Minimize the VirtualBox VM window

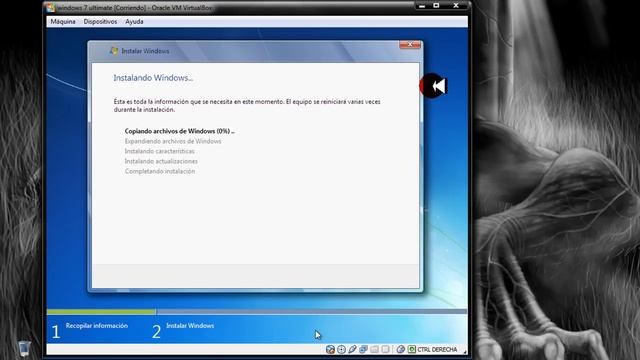pyautogui.click(x=422, y=6)
